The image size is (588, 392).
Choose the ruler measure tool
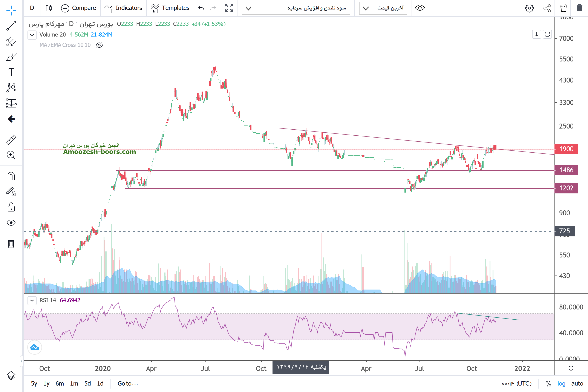coord(11,139)
